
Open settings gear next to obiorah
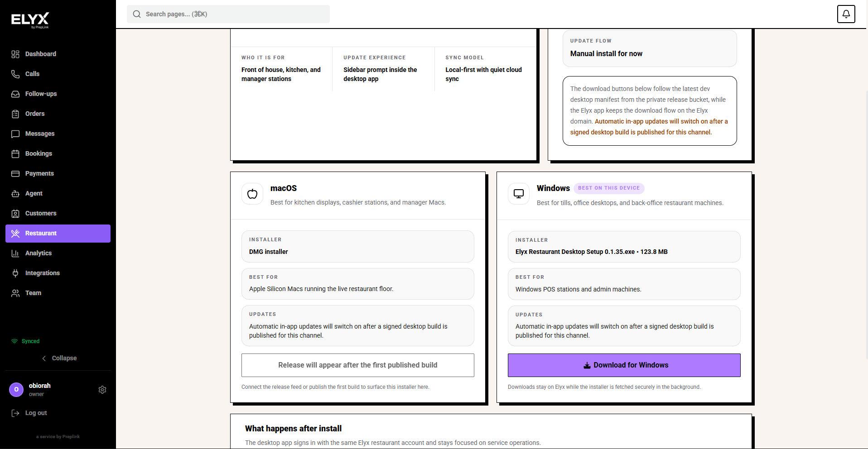coord(102,390)
